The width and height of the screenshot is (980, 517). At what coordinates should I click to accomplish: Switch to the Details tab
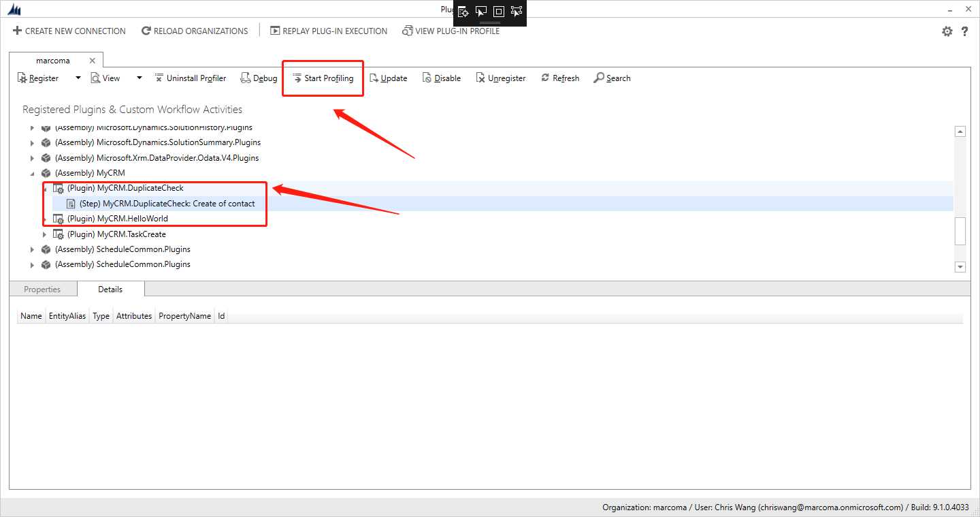click(x=110, y=289)
